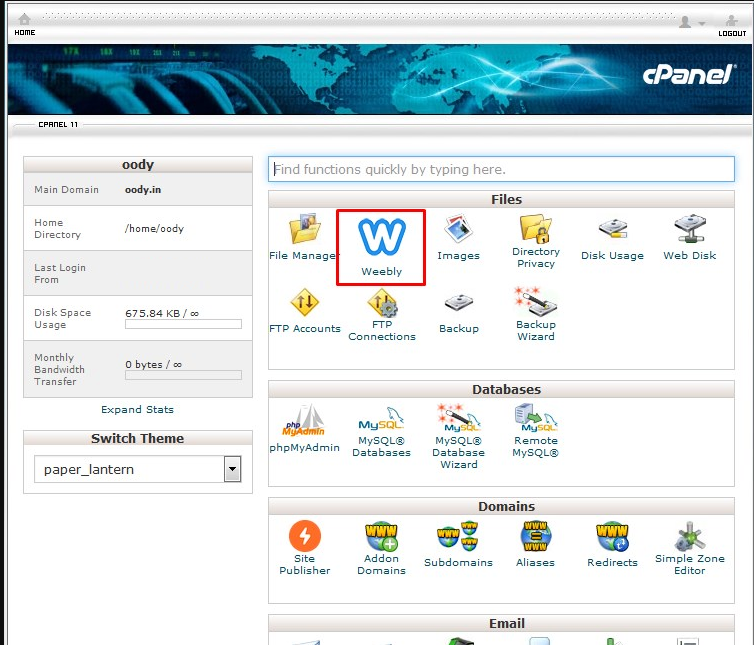The width and height of the screenshot is (754, 645).
Task: Open Site Publisher
Action: 304,536
